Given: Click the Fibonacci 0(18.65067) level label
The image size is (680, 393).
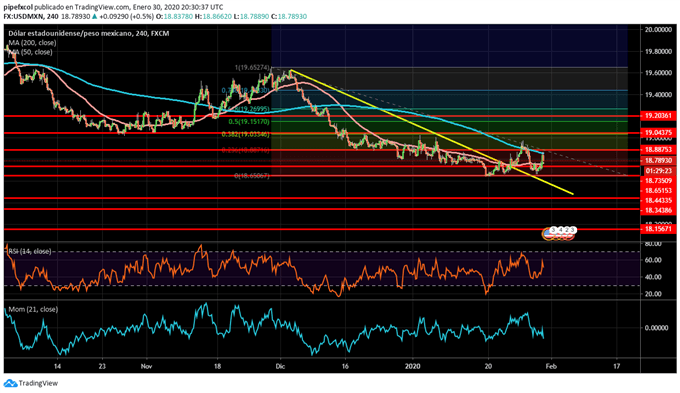Looking at the screenshot, I should pos(252,176).
